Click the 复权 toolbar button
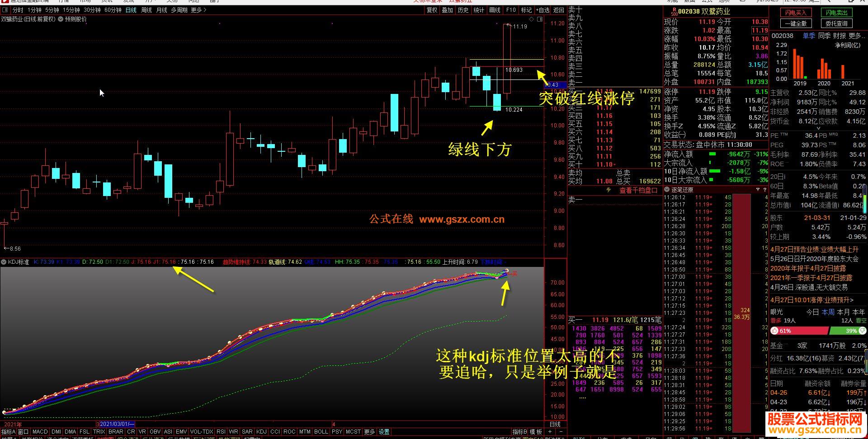The height and width of the screenshot is (439, 868). tap(432, 10)
